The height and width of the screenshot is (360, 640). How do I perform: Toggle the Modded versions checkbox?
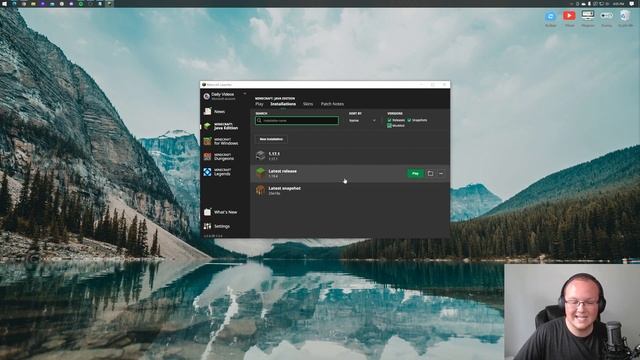[389, 126]
